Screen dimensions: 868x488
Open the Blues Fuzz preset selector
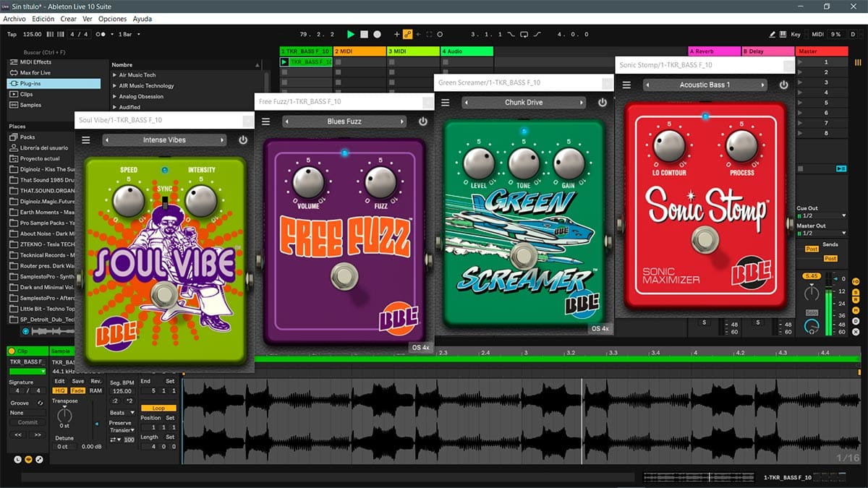[x=344, y=121]
